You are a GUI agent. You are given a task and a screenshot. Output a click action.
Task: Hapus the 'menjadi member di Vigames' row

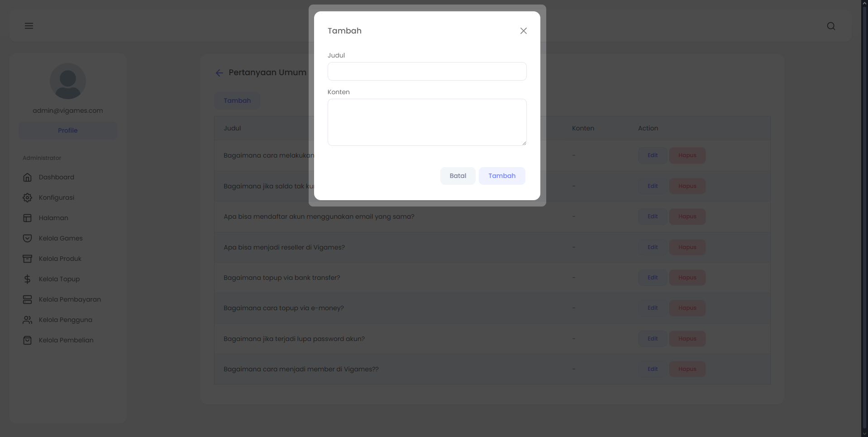pyautogui.click(x=687, y=369)
